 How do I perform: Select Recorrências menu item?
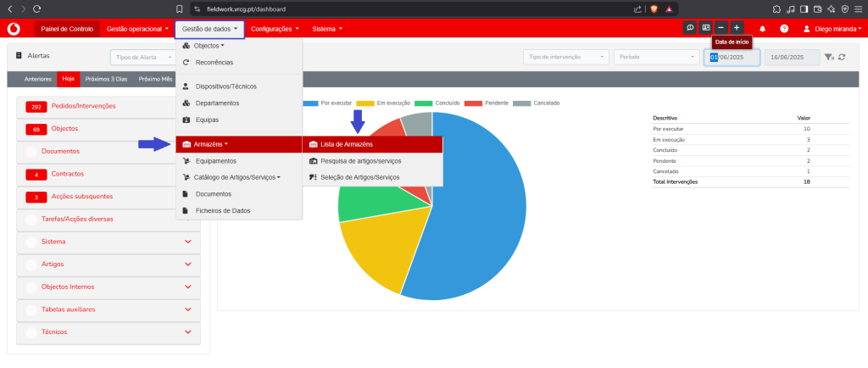tap(239, 63)
